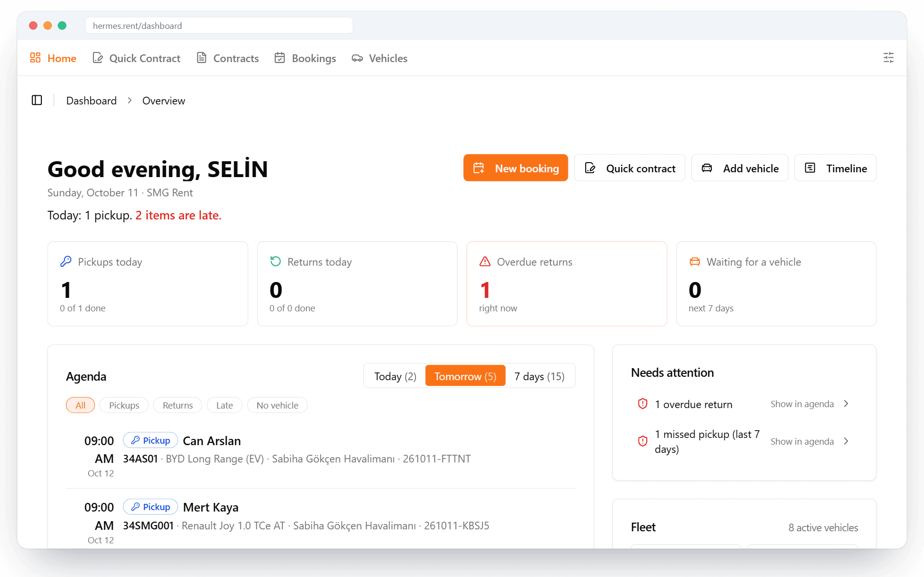
Task: Switch the agenda to Today (2)
Action: coord(395,376)
